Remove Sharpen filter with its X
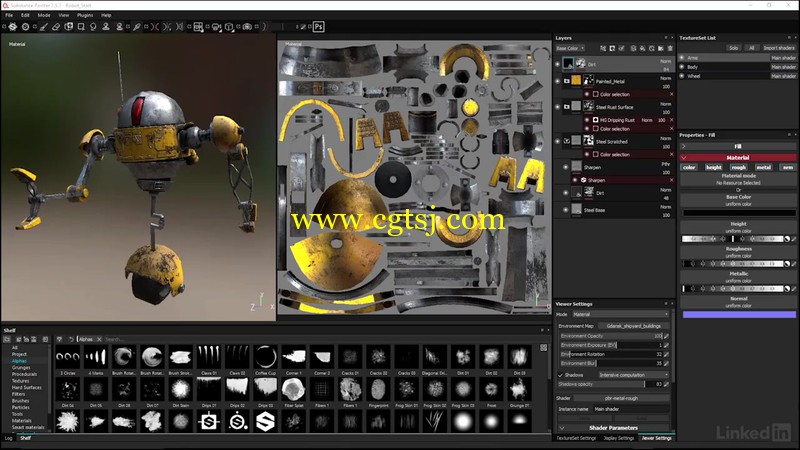800x450 pixels. coord(671,180)
